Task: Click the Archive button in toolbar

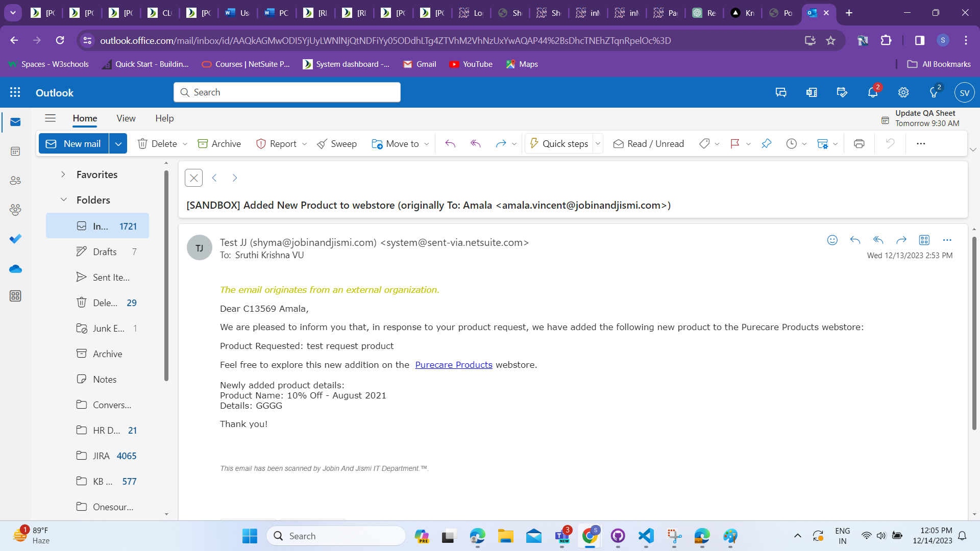Action: pos(219,144)
